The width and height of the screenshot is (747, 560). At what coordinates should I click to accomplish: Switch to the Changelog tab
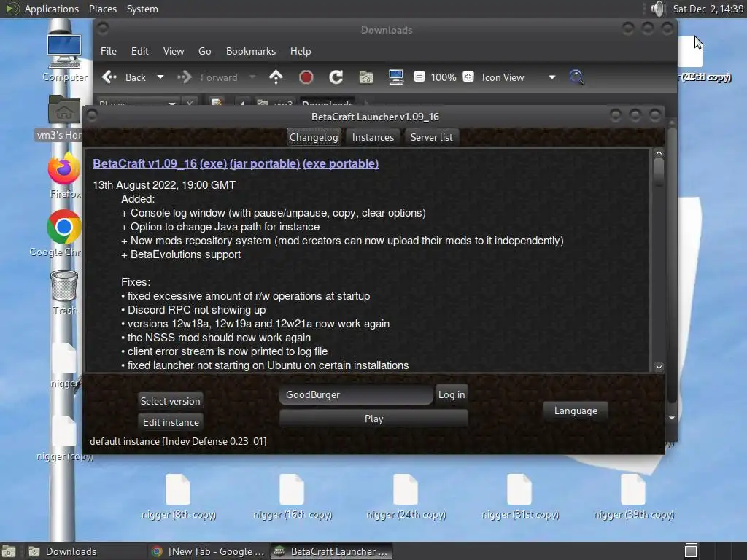click(x=314, y=137)
